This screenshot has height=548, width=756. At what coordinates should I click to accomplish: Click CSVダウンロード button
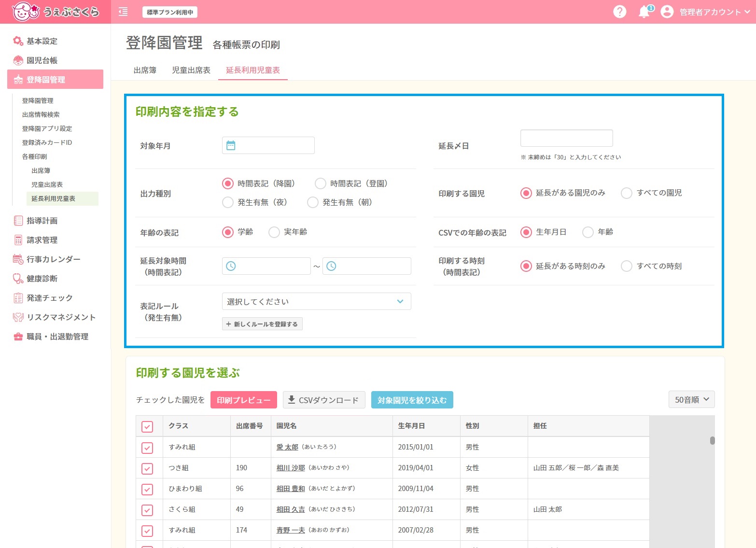(324, 400)
